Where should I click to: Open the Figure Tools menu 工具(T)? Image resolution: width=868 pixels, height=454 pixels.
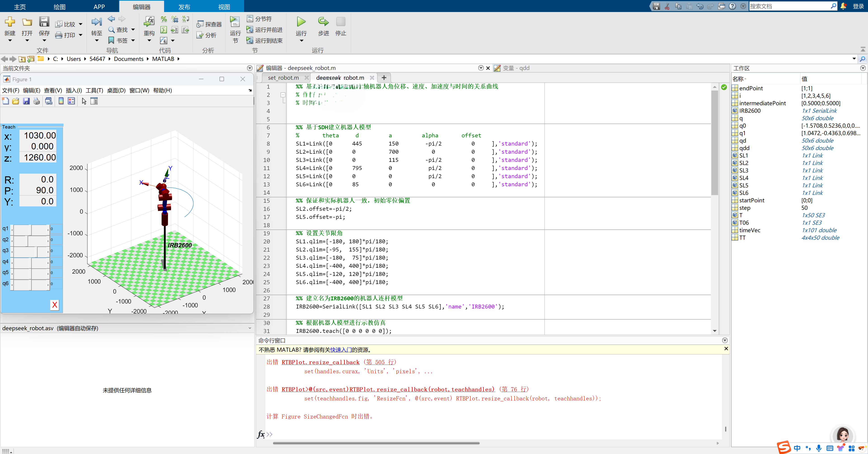[94, 90]
